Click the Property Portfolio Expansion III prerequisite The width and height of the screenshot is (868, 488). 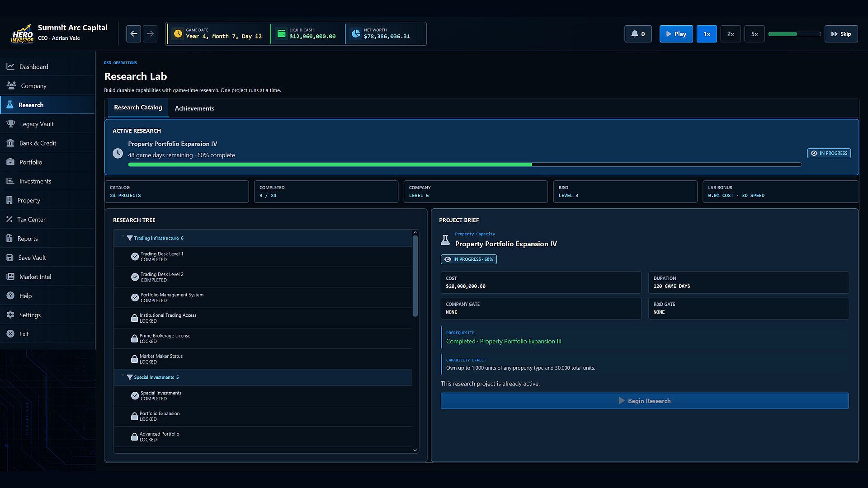504,341
